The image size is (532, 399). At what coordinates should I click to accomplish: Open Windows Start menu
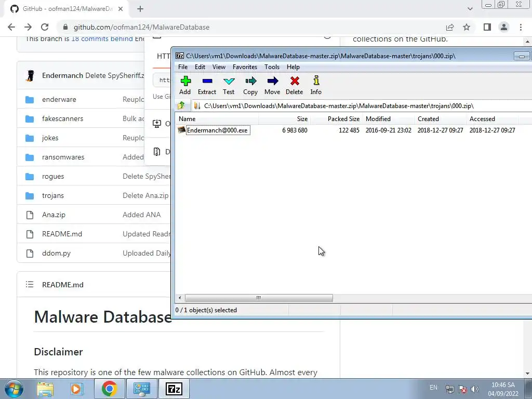click(x=14, y=389)
